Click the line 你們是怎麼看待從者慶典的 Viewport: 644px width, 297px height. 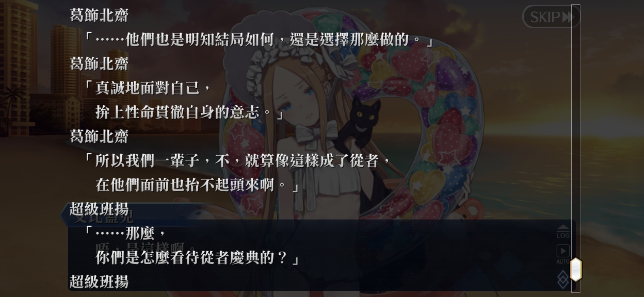pyautogui.click(x=197, y=258)
